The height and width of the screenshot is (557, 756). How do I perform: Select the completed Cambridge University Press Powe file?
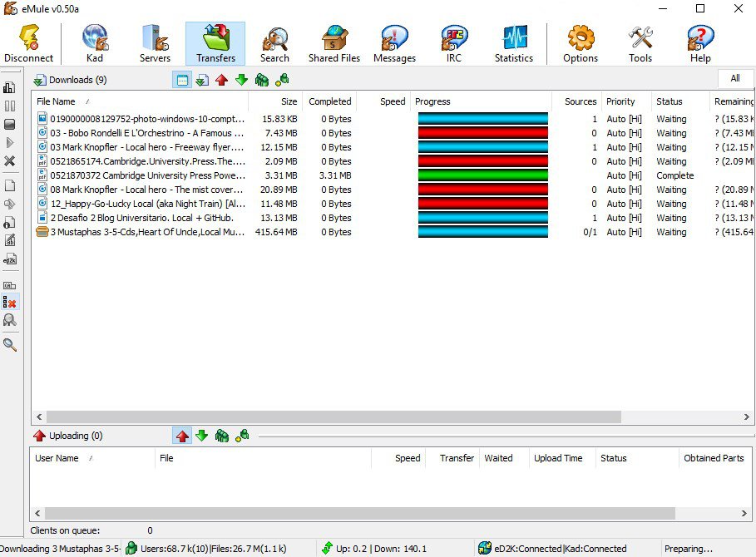pyautogui.click(x=393, y=175)
